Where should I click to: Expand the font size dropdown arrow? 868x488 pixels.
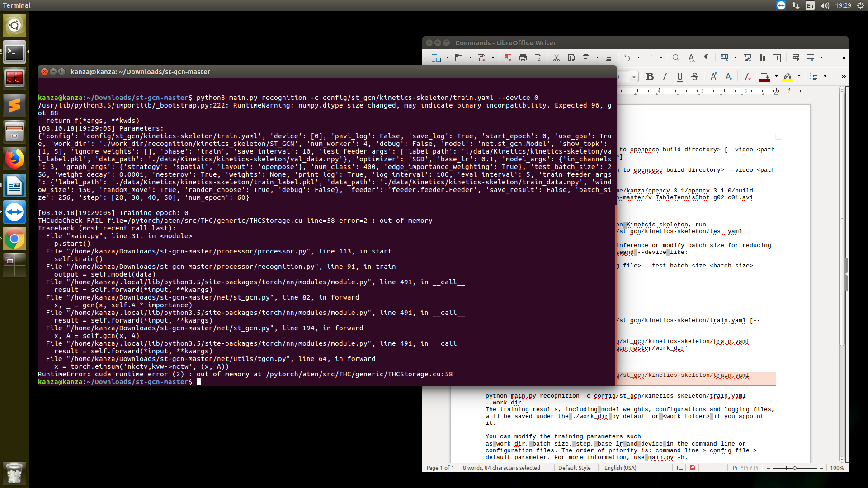(x=634, y=77)
